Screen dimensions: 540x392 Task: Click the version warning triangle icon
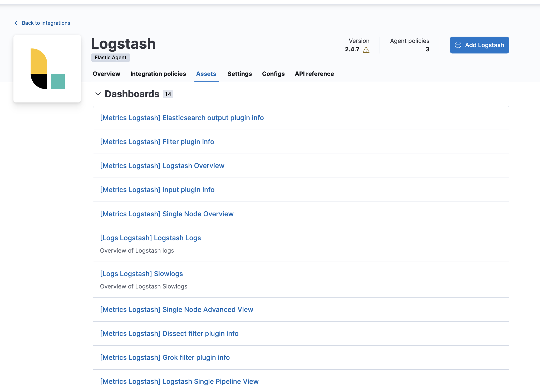[x=366, y=50]
